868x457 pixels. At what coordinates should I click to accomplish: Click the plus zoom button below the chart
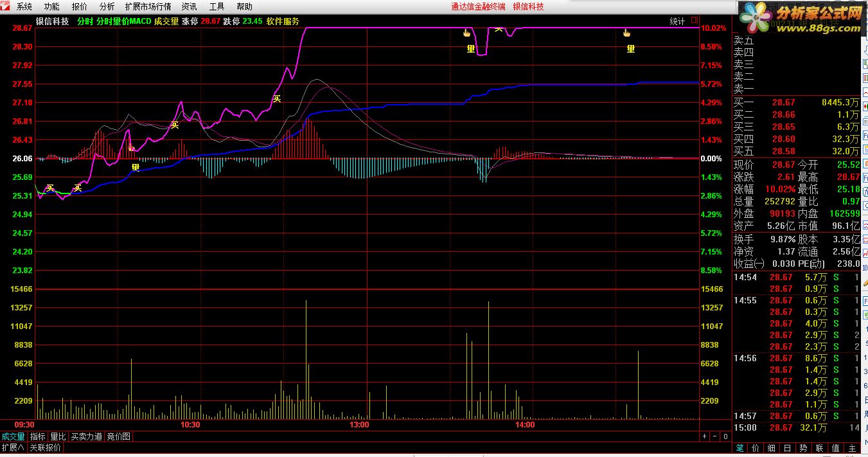(x=704, y=436)
